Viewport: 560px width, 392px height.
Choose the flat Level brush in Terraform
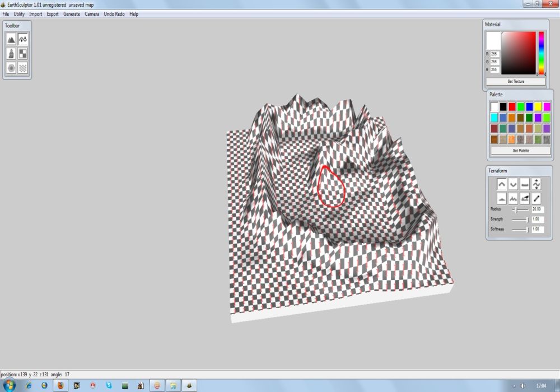coord(525,184)
